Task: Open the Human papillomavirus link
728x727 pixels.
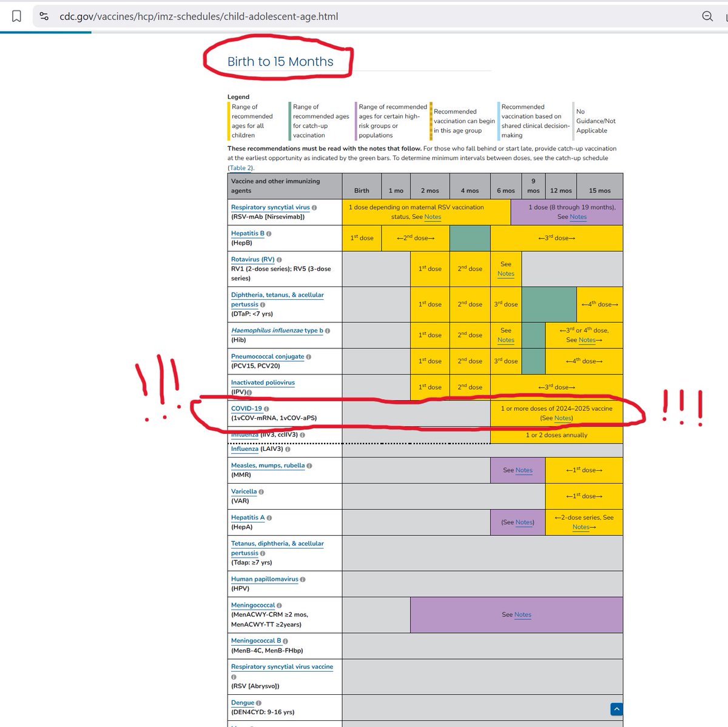Action: click(x=265, y=580)
